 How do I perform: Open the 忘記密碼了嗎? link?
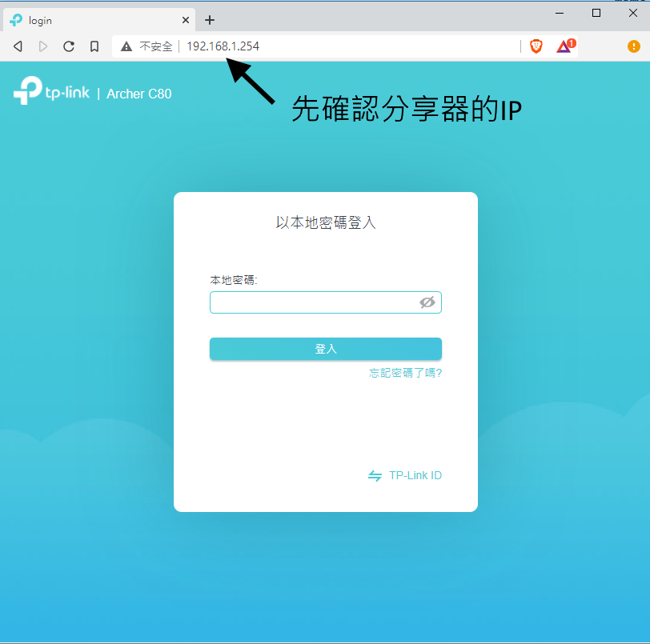click(x=405, y=373)
